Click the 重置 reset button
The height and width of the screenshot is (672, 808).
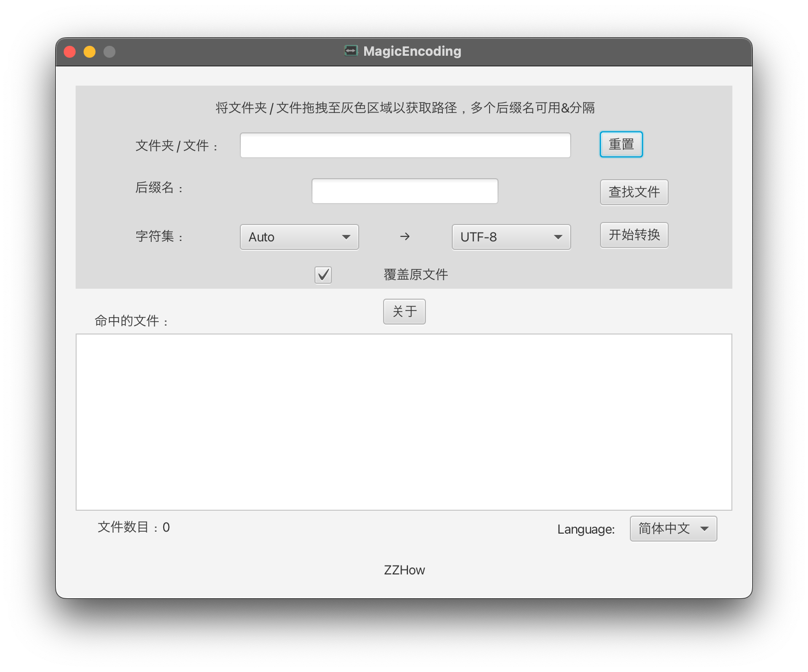pyautogui.click(x=621, y=144)
